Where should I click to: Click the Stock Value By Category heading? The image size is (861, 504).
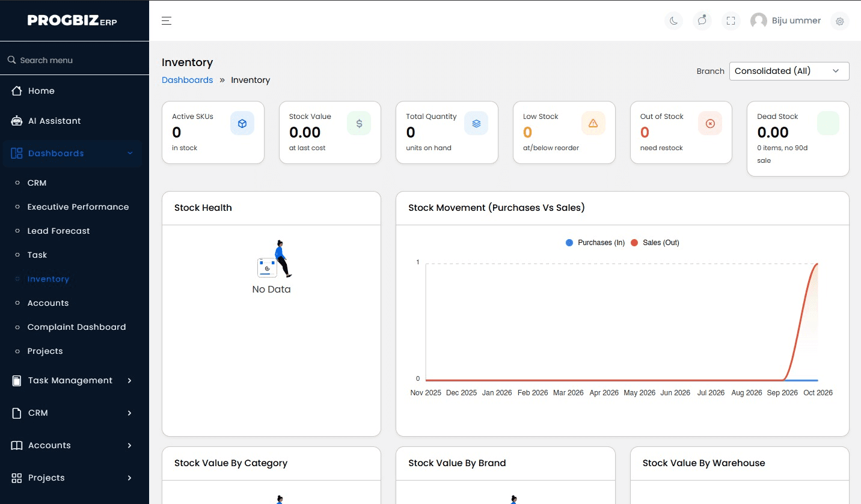point(231,463)
